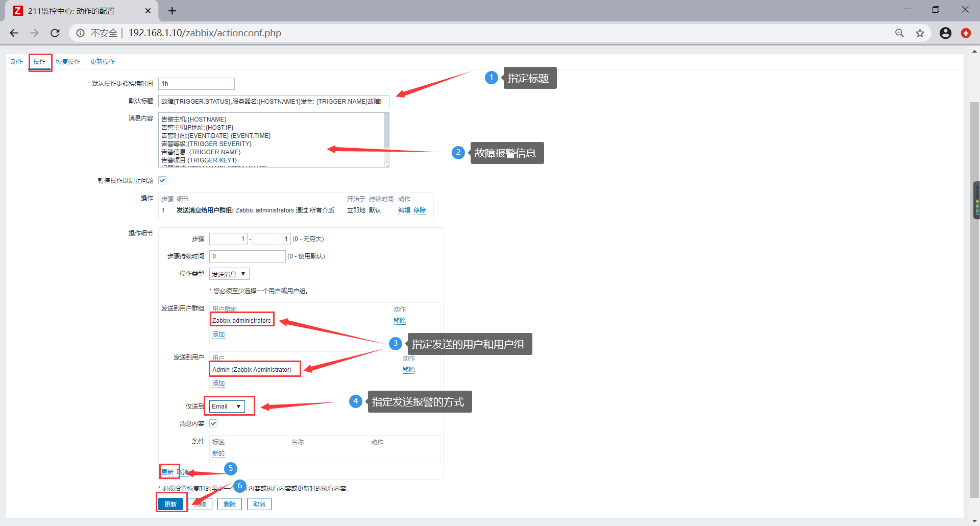The image size is (980, 526).
Task: Click the 步骤持续时间 input field
Action: (248, 256)
